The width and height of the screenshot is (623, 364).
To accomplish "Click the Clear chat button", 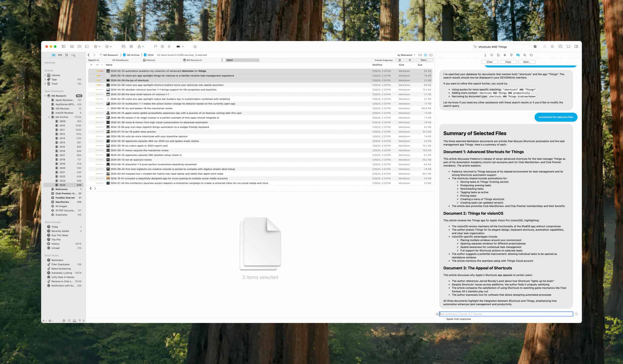I will click(489, 62).
